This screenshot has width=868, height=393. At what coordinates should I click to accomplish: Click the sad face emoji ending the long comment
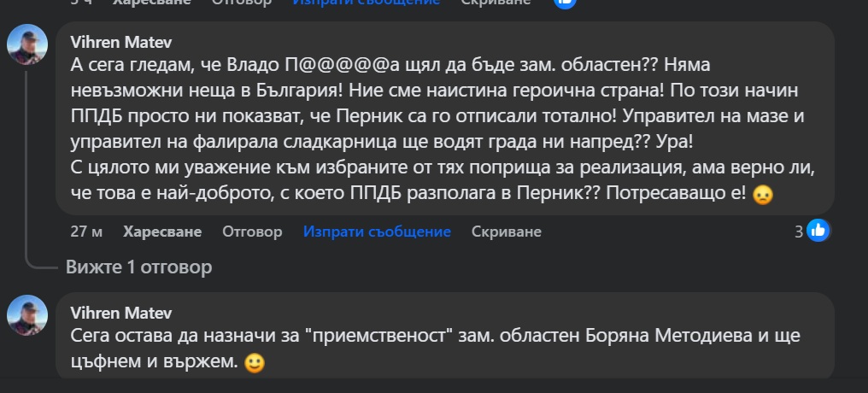pyautogui.click(x=763, y=195)
